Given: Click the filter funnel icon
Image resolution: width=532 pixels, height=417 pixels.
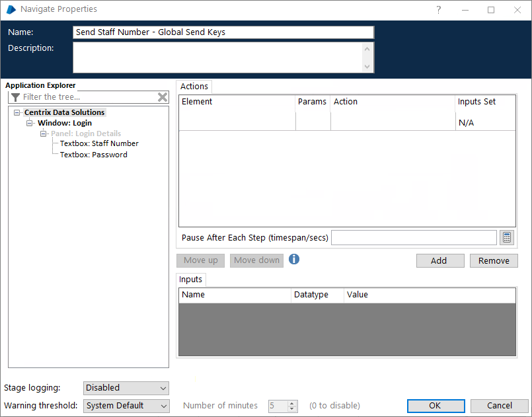Looking at the screenshot, I should [x=15, y=97].
